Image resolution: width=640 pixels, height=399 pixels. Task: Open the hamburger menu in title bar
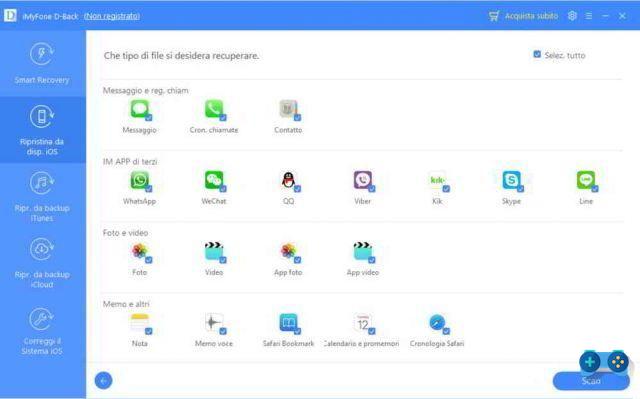pyautogui.click(x=589, y=16)
